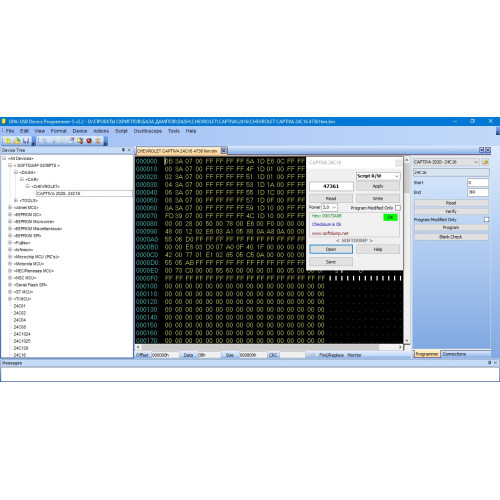The height and width of the screenshot is (500, 500).
Task: Click the new file toolbar icon
Action: pyautogui.click(x=8, y=141)
